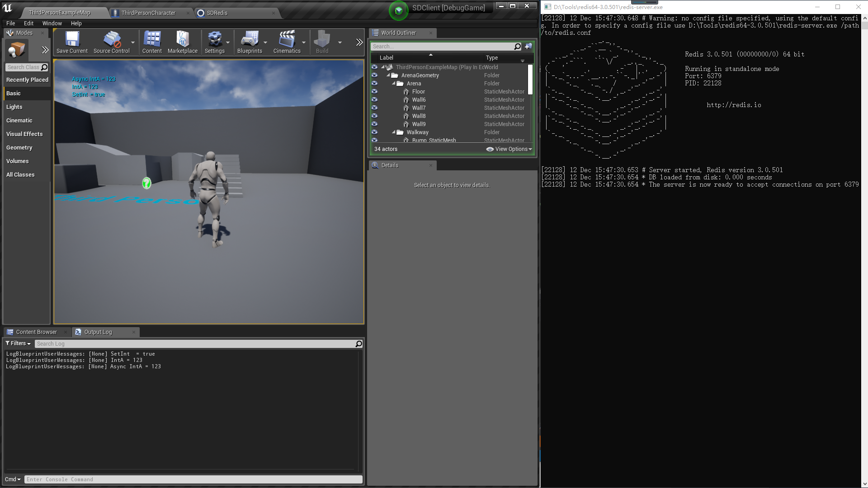Open the http://redis.io link
Viewport: 868px width, 488px height.
coord(733,105)
